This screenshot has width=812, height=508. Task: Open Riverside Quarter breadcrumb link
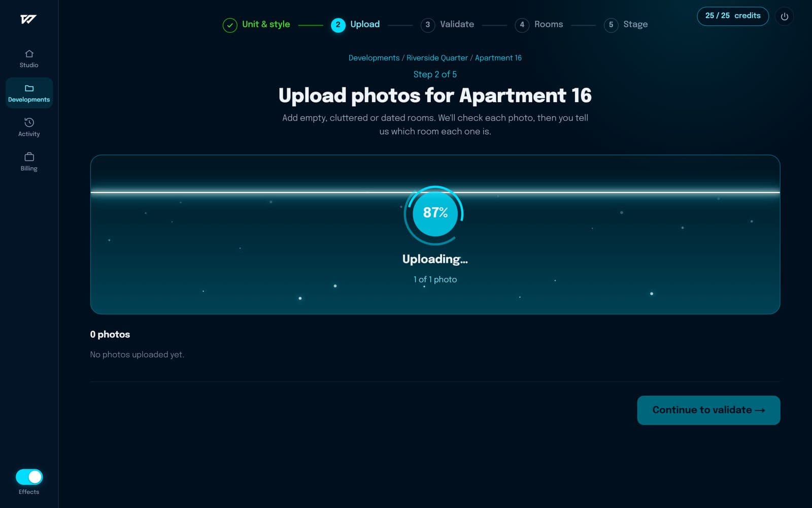tap(437, 58)
